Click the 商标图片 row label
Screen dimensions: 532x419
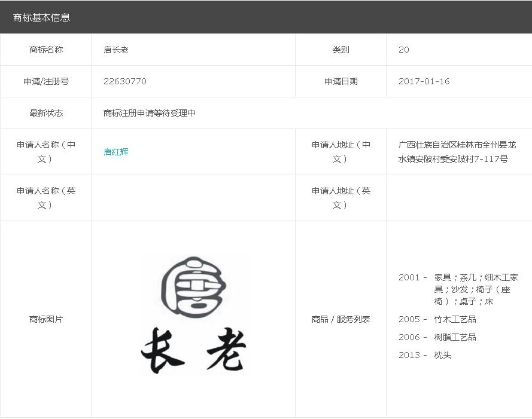[46, 319]
